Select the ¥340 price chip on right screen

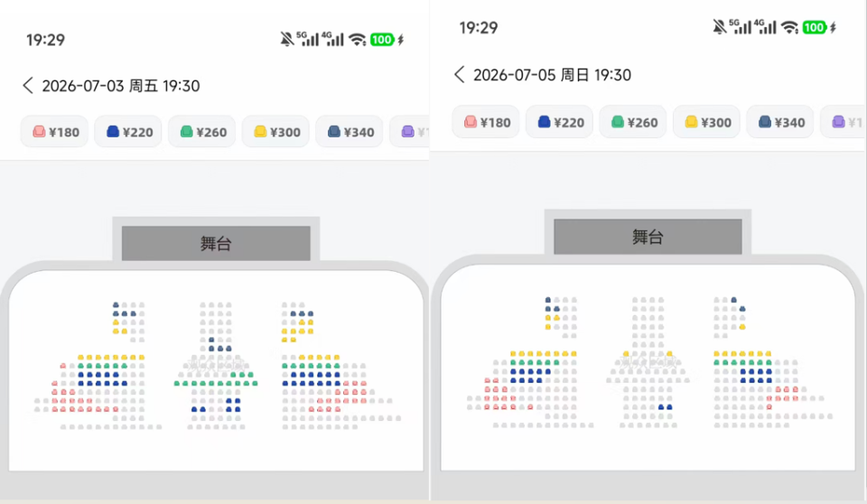coord(780,122)
